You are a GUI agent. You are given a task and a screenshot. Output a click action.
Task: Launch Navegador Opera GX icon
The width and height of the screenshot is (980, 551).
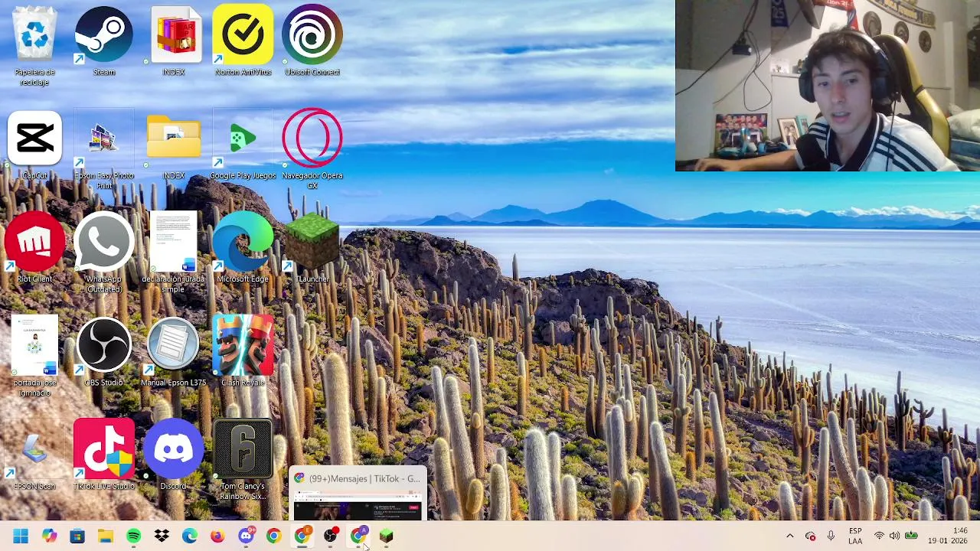[x=312, y=149]
